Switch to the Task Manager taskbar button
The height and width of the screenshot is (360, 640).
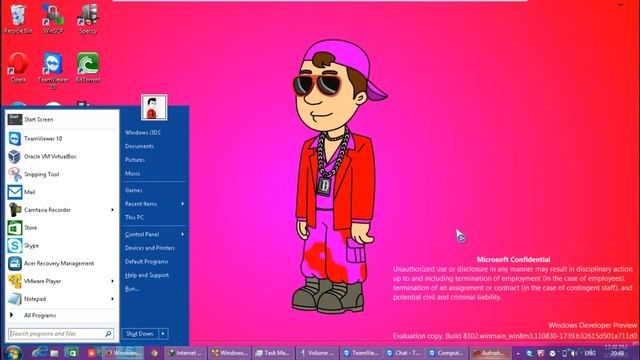(x=273, y=353)
